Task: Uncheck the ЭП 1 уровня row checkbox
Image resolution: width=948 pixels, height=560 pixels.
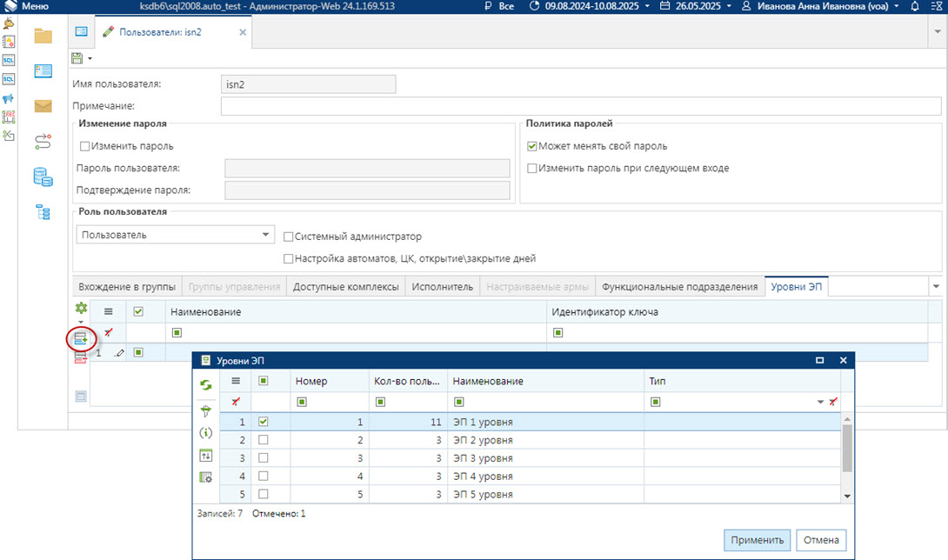Action: 263,422
